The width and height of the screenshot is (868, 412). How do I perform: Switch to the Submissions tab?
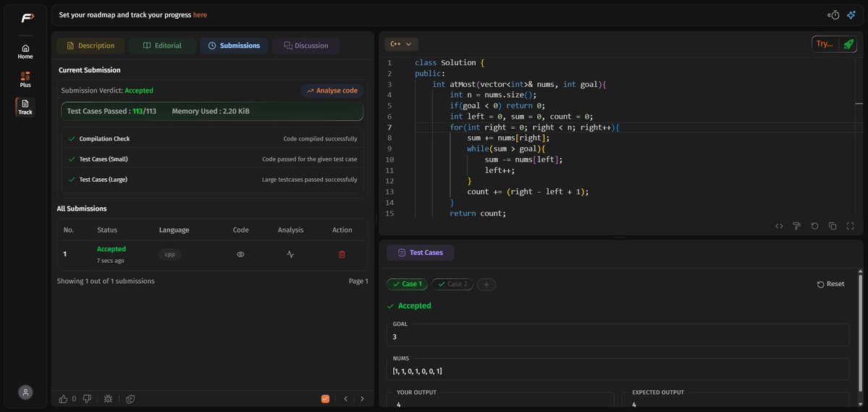(234, 46)
